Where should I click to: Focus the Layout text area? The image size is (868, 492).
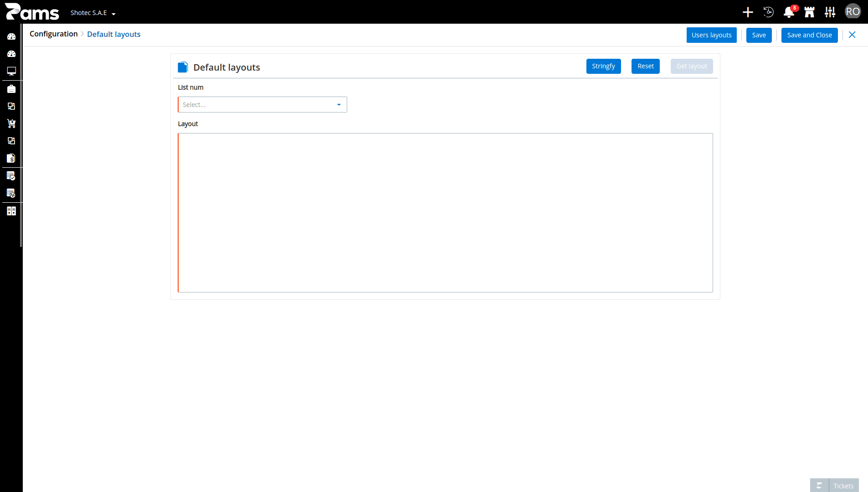(445, 213)
